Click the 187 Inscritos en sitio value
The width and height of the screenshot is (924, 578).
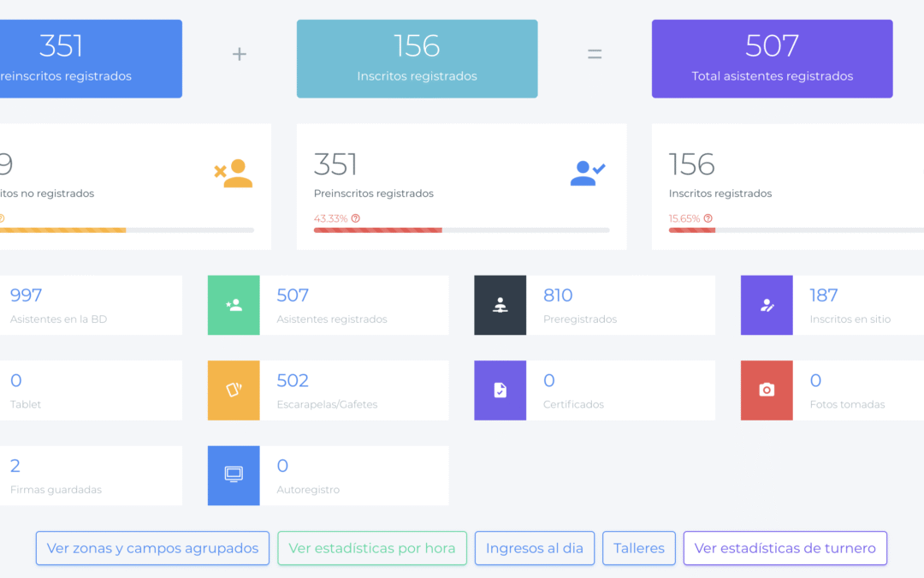(x=824, y=295)
